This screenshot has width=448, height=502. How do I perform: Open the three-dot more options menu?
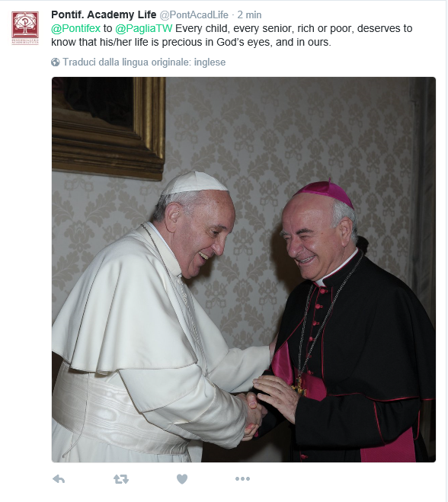242,479
